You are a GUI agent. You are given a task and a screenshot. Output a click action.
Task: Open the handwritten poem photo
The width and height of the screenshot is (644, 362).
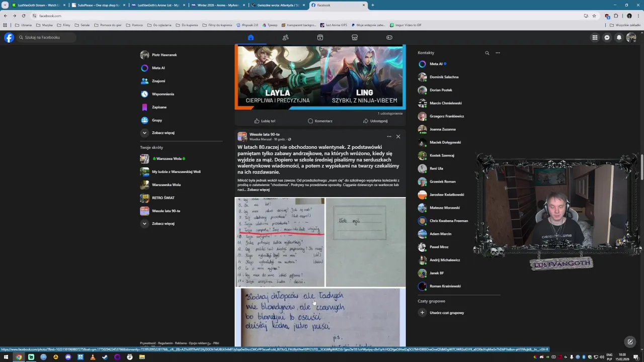click(x=320, y=318)
